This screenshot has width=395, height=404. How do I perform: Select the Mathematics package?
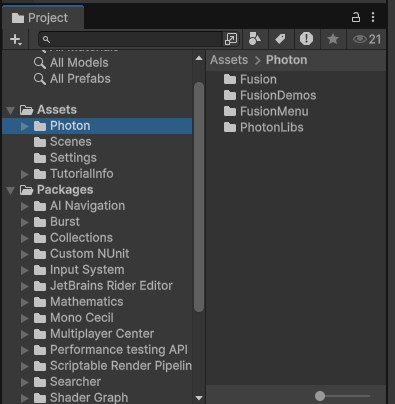point(87,302)
